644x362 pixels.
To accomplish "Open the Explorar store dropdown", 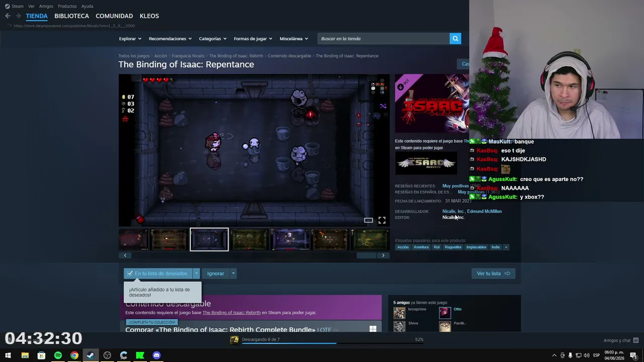I will [x=130, y=39].
